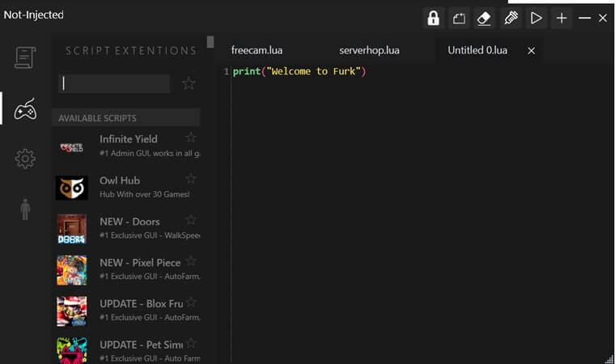This screenshot has height=364, width=615.
Task: Click the Infinite Yield thumbnail
Action: pyautogui.click(x=71, y=147)
